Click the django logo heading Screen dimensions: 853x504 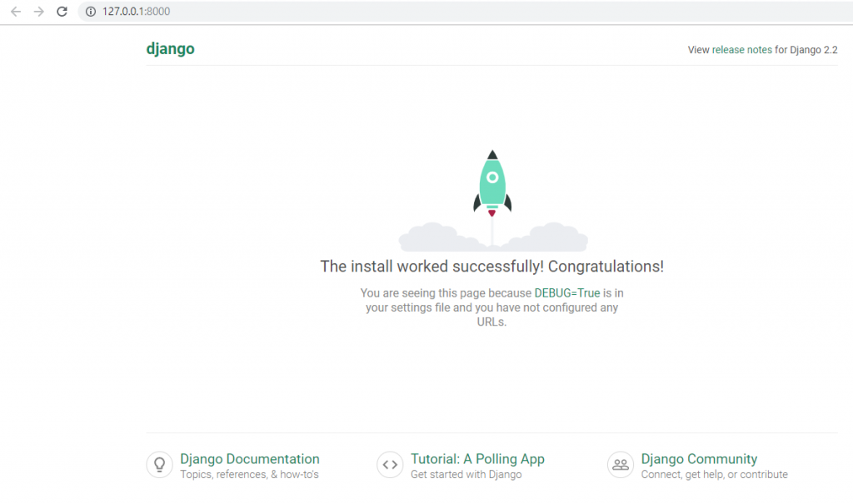(x=170, y=49)
